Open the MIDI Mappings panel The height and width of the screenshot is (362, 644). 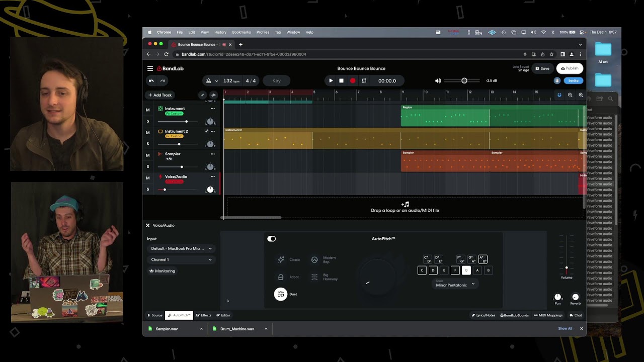pos(548,315)
